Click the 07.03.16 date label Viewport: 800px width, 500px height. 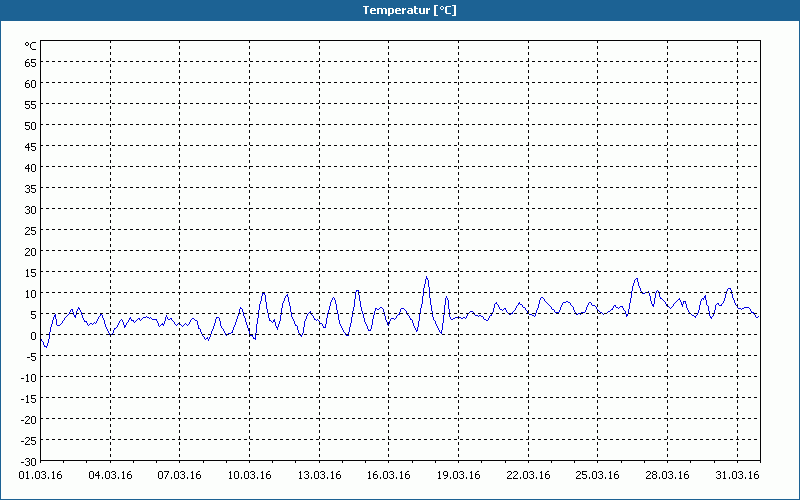(x=180, y=476)
